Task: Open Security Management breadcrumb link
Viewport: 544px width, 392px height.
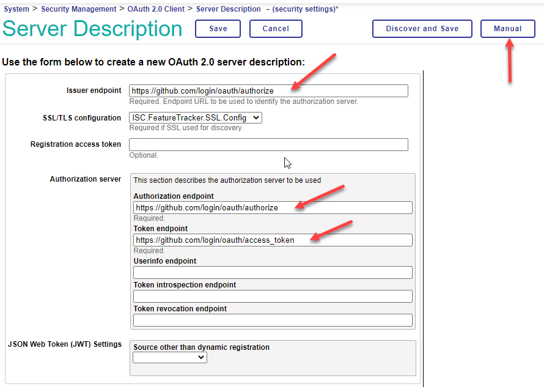Action: pyautogui.click(x=78, y=9)
